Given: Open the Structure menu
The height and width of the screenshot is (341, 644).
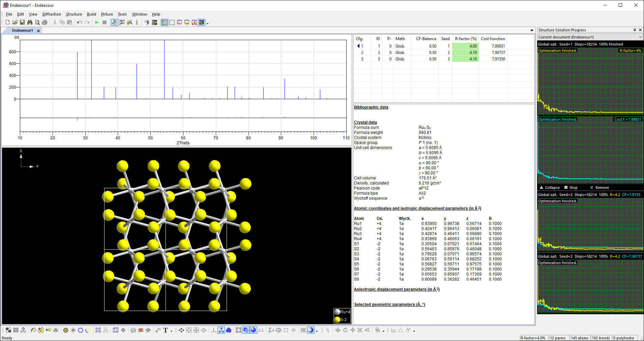Looking at the screenshot, I should pos(74,14).
